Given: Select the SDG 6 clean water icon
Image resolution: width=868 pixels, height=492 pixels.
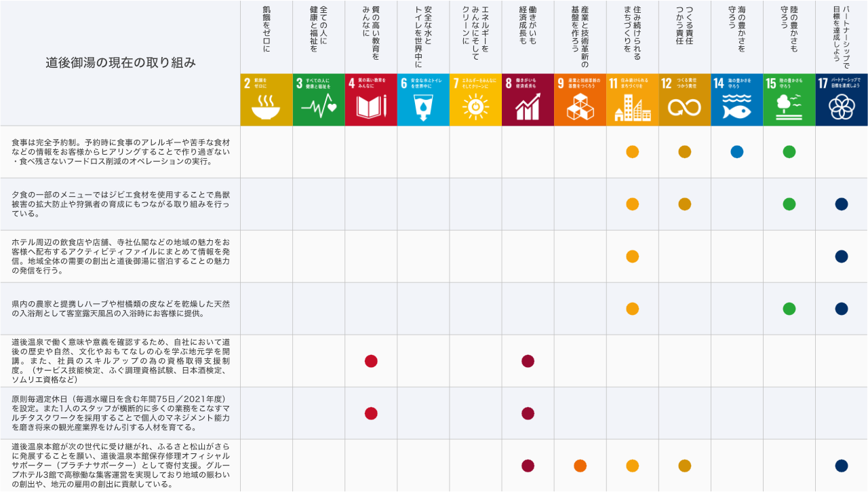Looking at the screenshot, I should coord(423,100).
